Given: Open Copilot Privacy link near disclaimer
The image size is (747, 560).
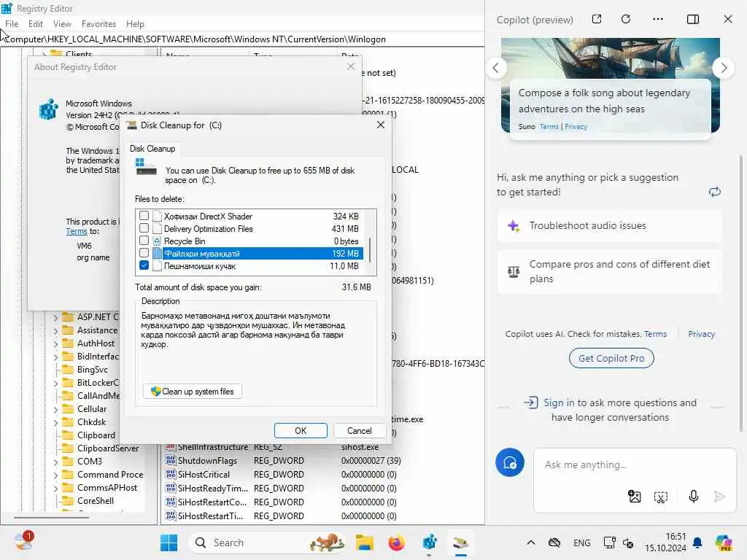Looking at the screenshot, I should pyautogui.click(x=701, y=334).
